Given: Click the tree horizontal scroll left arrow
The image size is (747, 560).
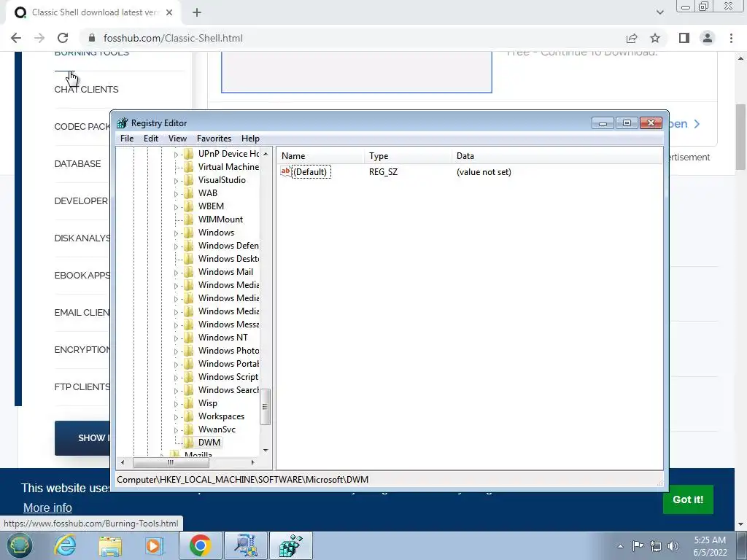Looking at the screenshot, I should tap(123, 462).
